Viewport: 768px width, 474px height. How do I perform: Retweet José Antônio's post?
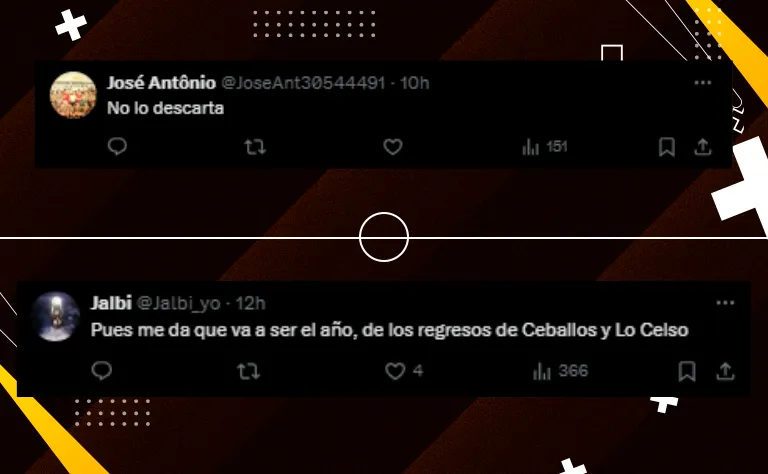click(255, 147)
